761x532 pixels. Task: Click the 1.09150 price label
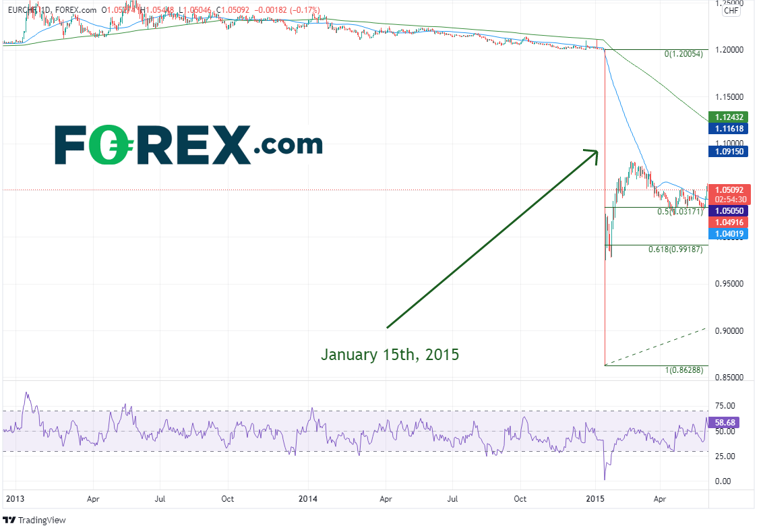pos(728,152)
